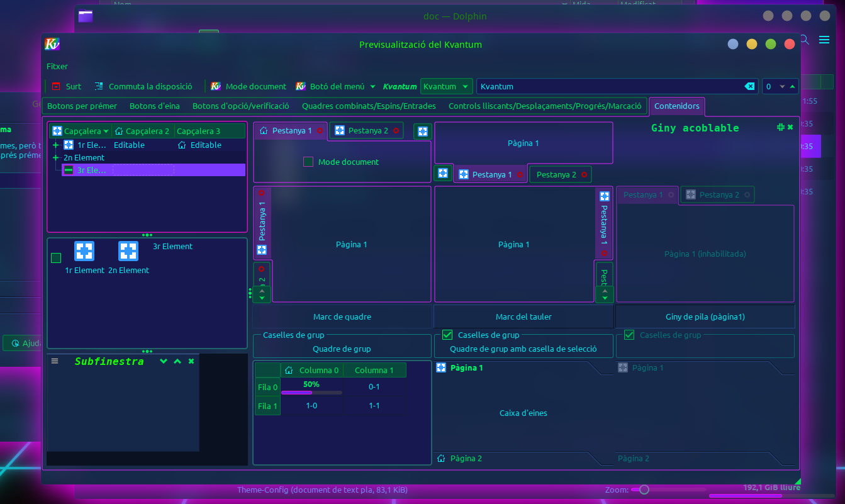Click the blue icon in Capçalera header
Viewport: 845px width, 504px height.
tap(57, 131)
